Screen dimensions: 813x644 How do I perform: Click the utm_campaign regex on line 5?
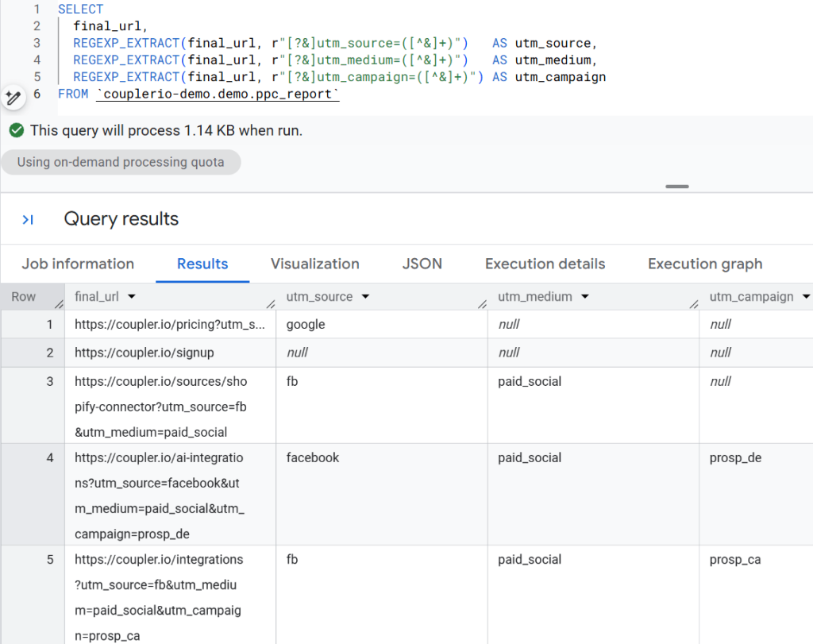coord(377,77)
